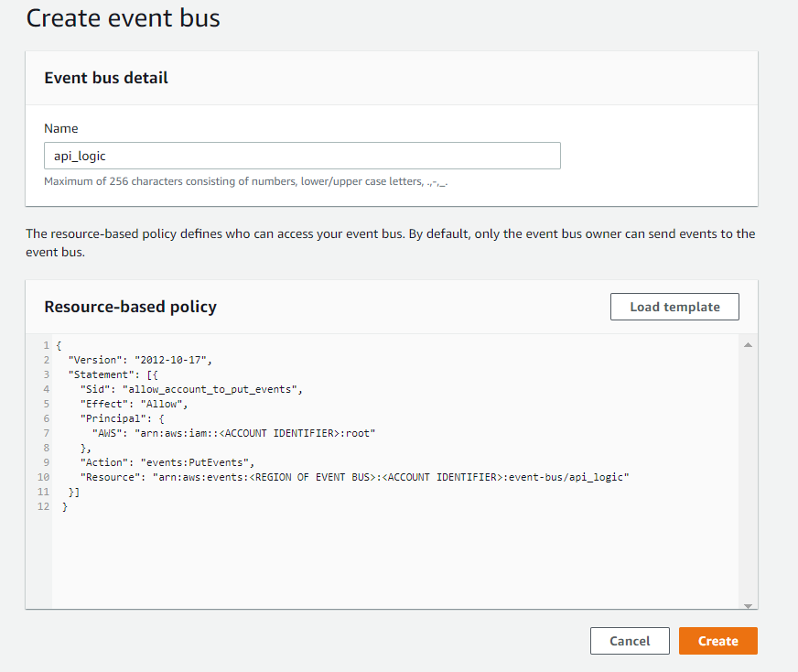Cancel event bus creation
This screenshot has height=672, width=798.
tap(630, 641)
